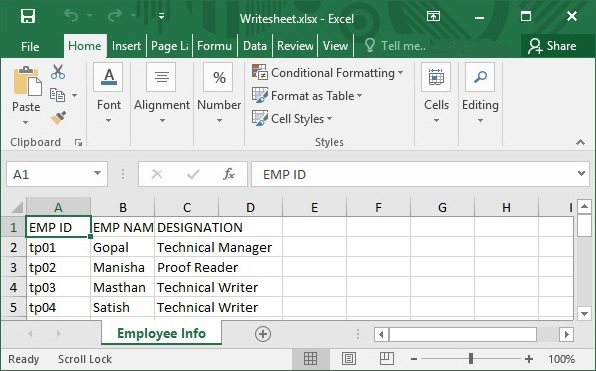This screenshot has height=371, width=596.
Task: Switch to Page Break Preview icon
Action: click(387, 358)
